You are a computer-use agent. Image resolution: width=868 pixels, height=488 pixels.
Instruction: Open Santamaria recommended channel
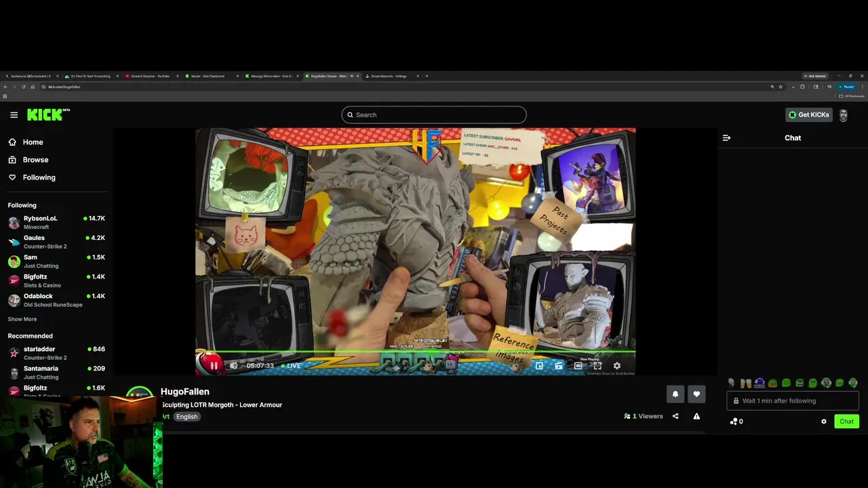[x=56, y=372]
